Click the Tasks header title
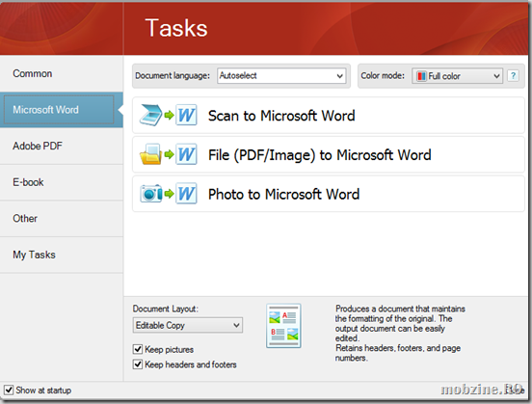The image size is (532, 404). point(176,28)
